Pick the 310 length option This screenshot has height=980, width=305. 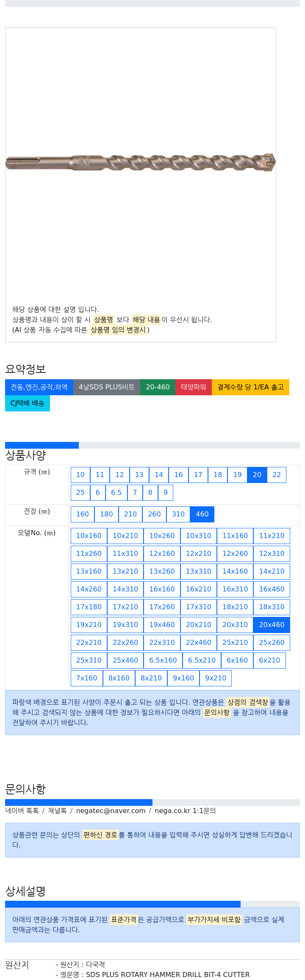point(178,514)
